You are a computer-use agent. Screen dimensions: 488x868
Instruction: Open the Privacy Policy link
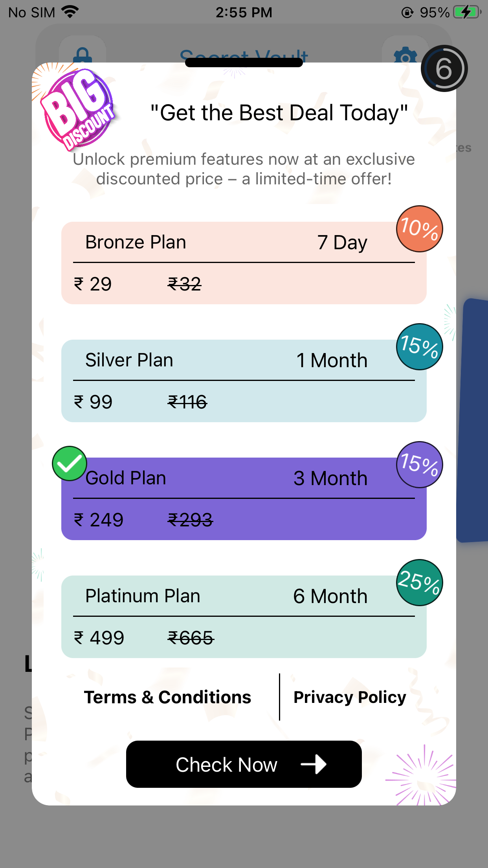click(350, 697)
